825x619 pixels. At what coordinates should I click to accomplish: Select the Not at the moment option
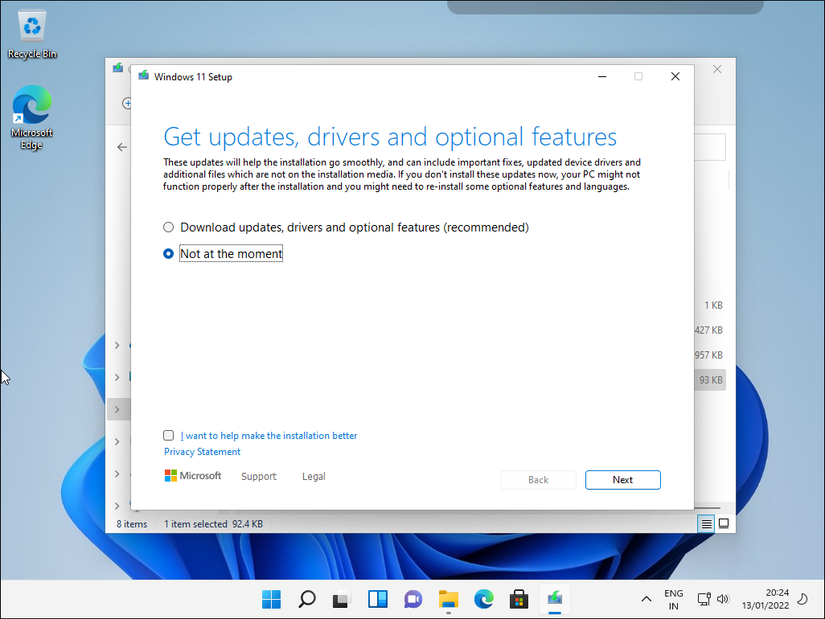pyautogui.click(x=168, y=253)
